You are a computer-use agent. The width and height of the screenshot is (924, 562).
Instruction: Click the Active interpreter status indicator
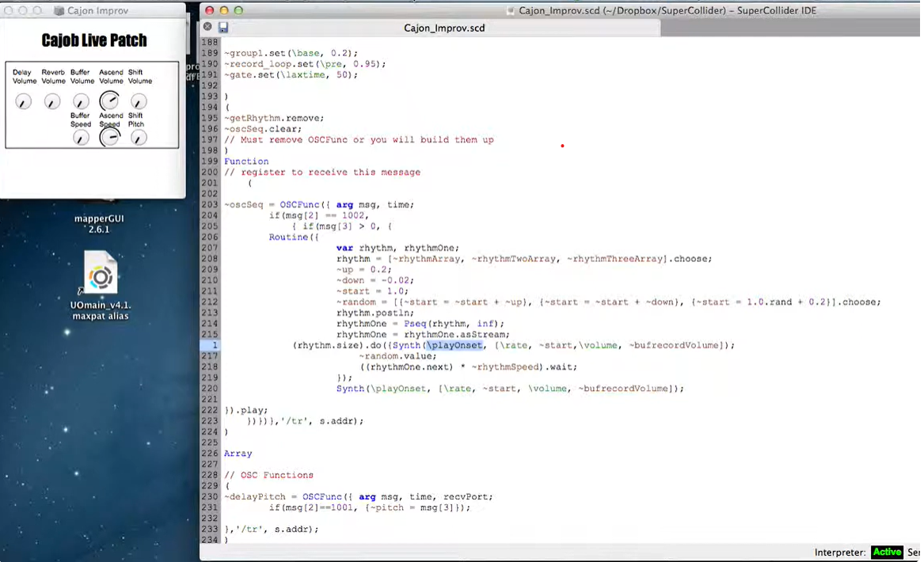point(886,552)
